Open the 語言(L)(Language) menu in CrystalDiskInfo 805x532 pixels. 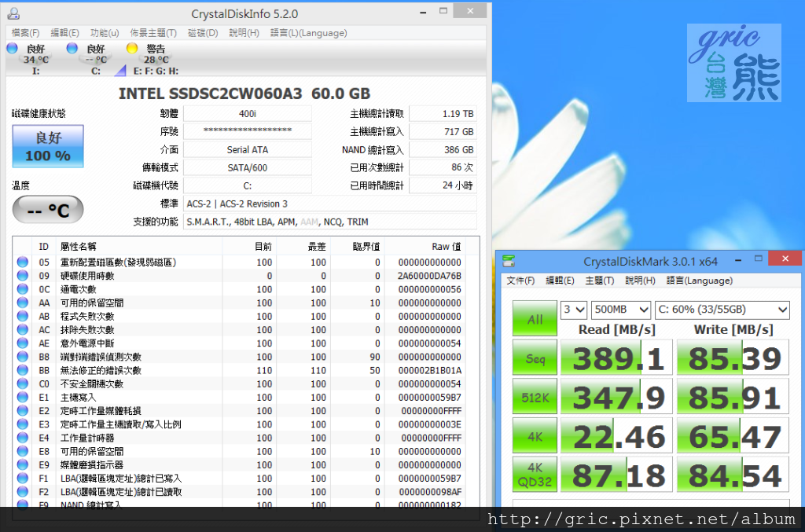pyautogui.click(x=308, y=33)
